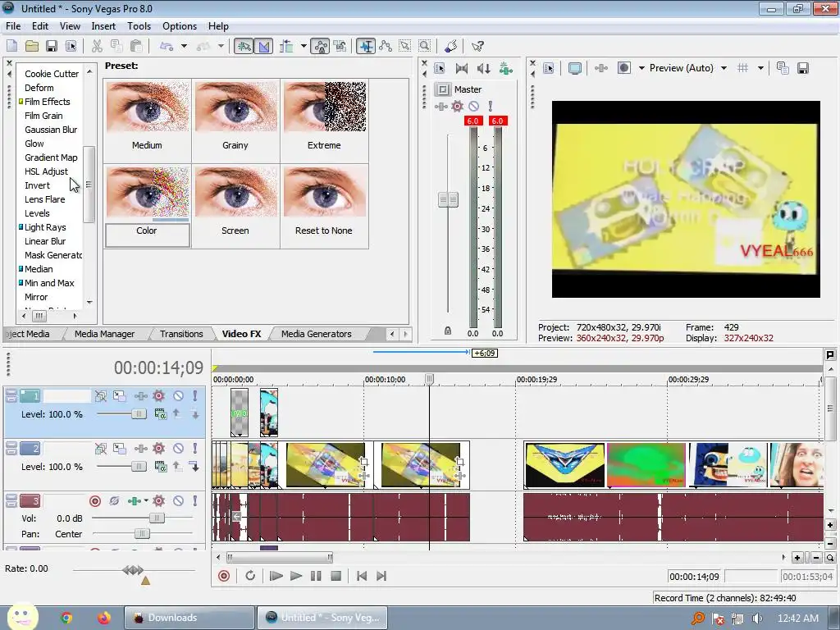
Task: Toggle Lock Envelopes to Events button
Action: 321,46
